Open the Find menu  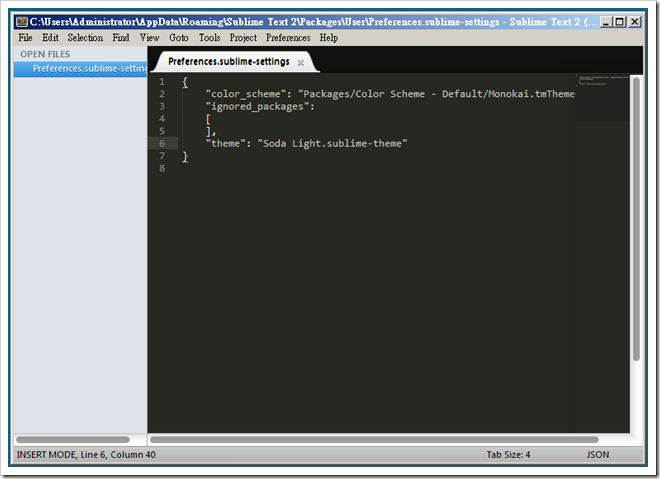(121, 38)
